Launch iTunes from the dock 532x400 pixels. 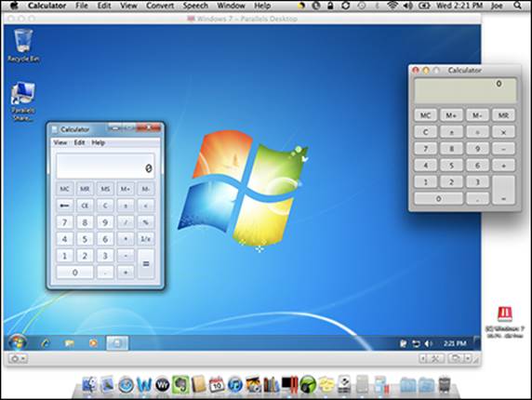point(234,385)
